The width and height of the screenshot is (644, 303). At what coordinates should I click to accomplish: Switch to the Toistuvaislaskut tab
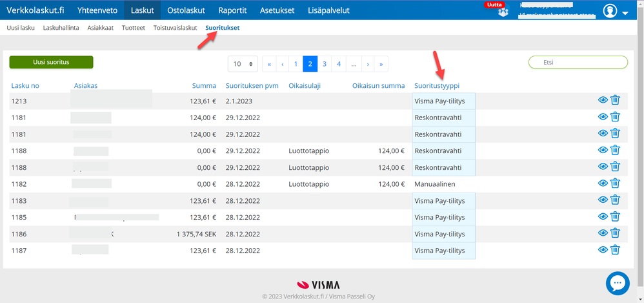176,28
